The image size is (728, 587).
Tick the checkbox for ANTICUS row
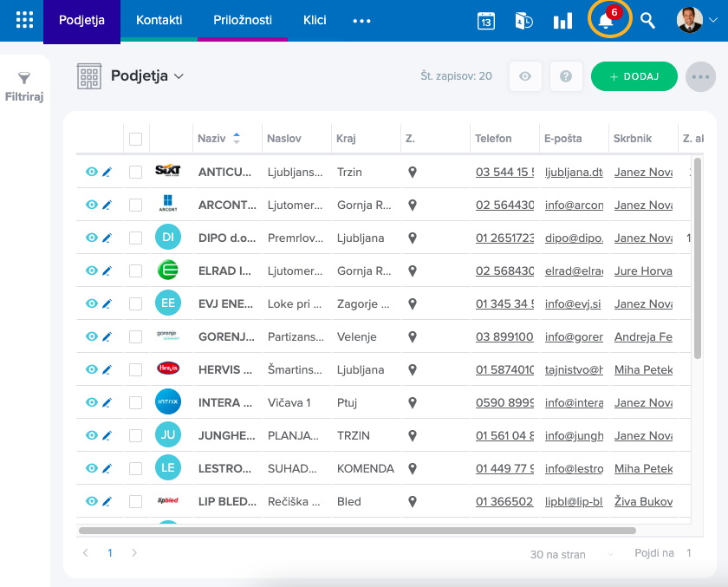135,172
